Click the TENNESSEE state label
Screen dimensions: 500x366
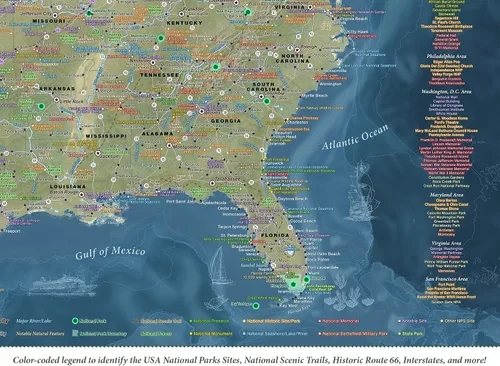[159, 75]
